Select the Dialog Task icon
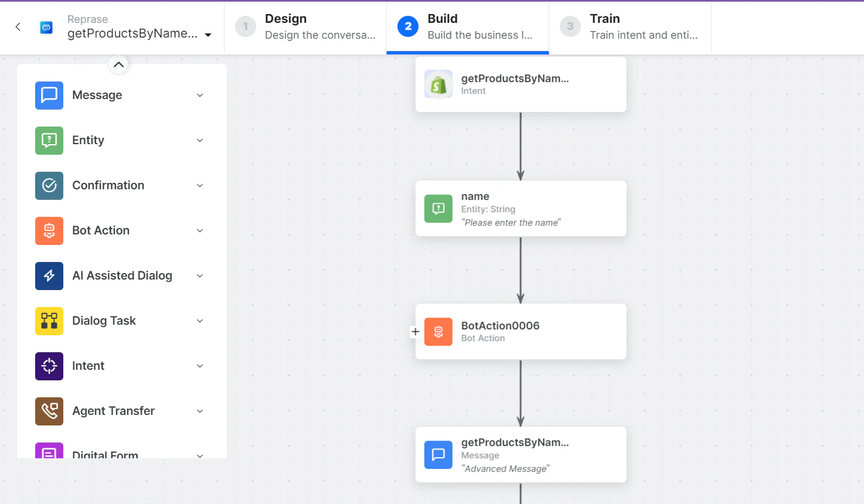This screenshot has width=864, height=504. (49, 321)
